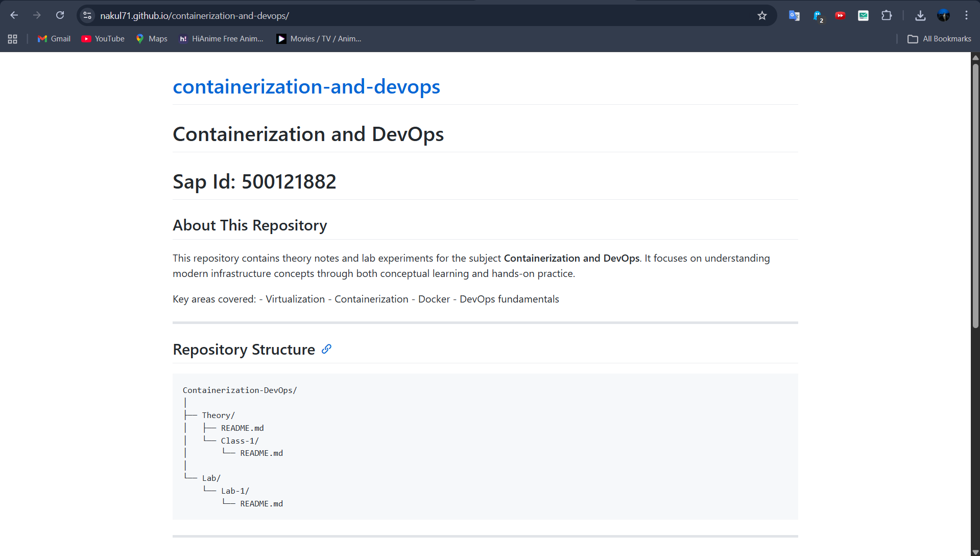Open the Google Translate extension
This screenshot has width=980, height=556.
pyautogui.click(x=794, y=15)
